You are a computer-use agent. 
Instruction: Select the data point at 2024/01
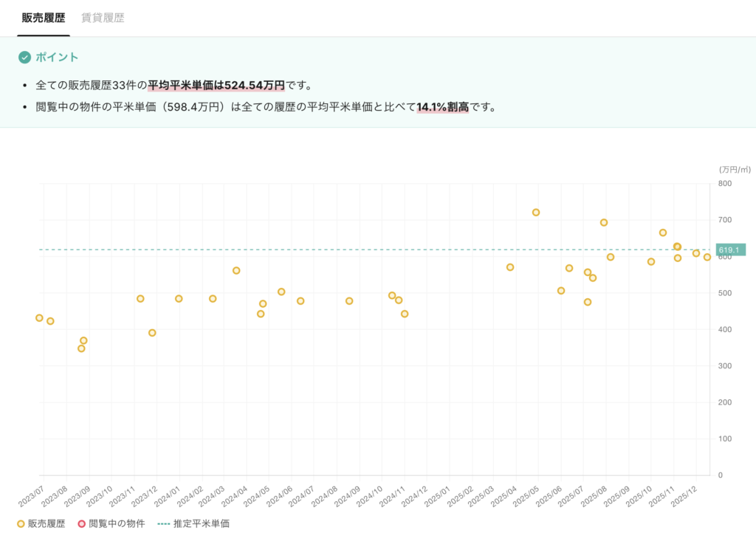179,299
